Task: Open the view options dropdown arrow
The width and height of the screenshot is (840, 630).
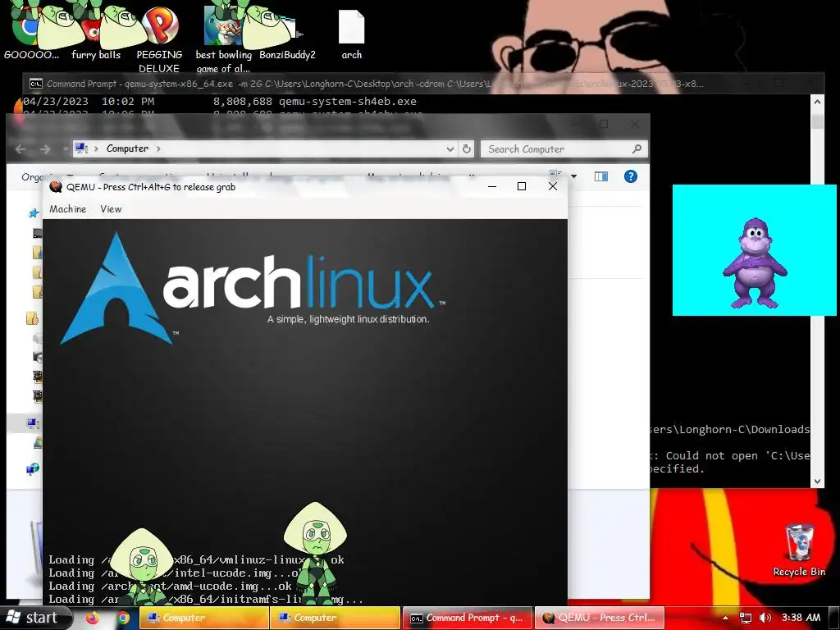Action: [573, 176]
